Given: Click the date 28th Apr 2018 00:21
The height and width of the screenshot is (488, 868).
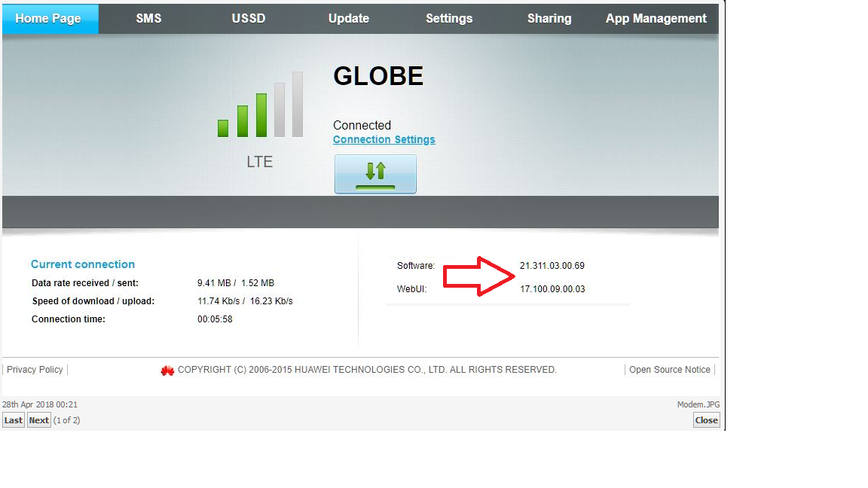Looking at the screenshot, I should [x=40, y=404].
